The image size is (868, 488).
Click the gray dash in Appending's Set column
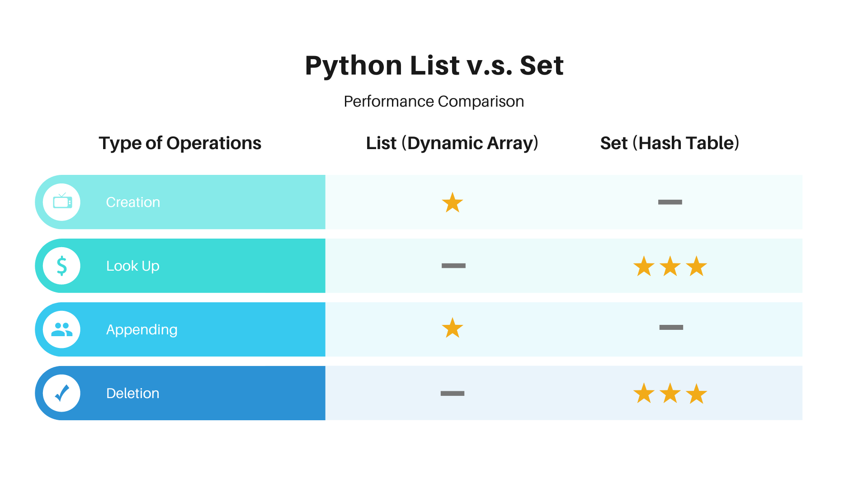point(671,327)
